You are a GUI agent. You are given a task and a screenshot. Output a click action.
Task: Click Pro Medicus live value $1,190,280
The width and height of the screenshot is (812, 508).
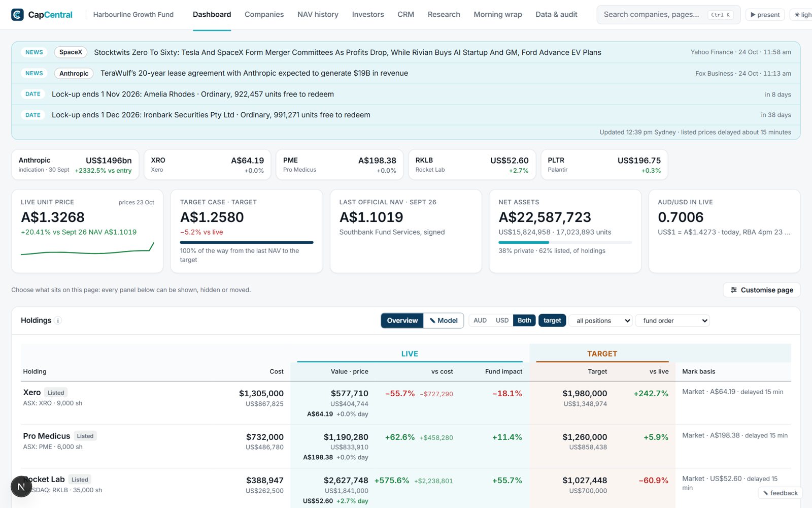tap(346, 437)
